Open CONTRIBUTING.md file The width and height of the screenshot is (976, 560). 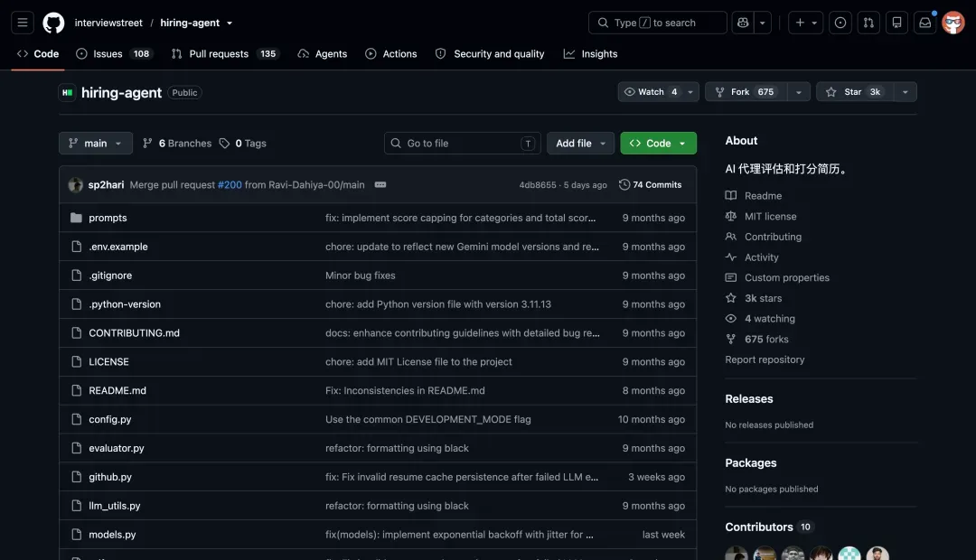pyautogui.click(x=134, y=333)
